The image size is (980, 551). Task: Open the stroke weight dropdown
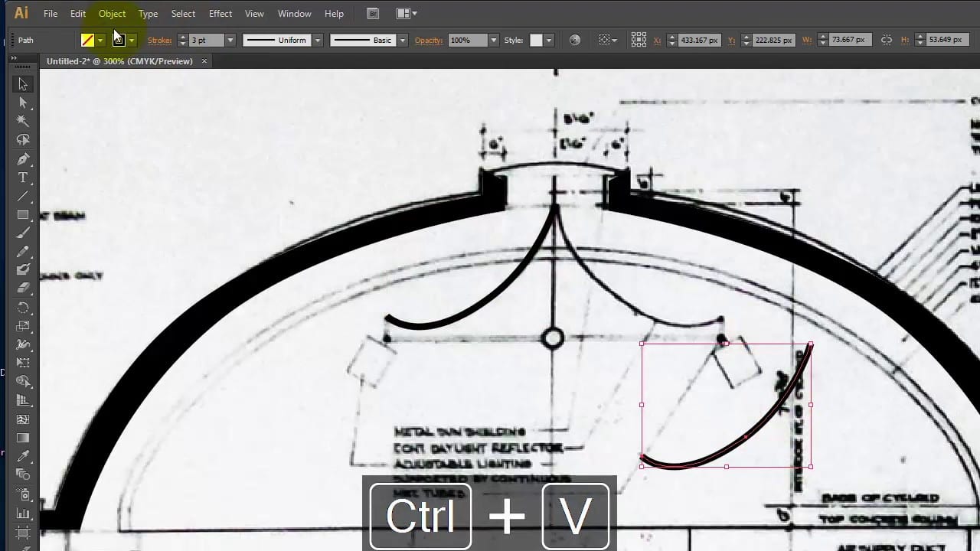(x=230, y=40)
